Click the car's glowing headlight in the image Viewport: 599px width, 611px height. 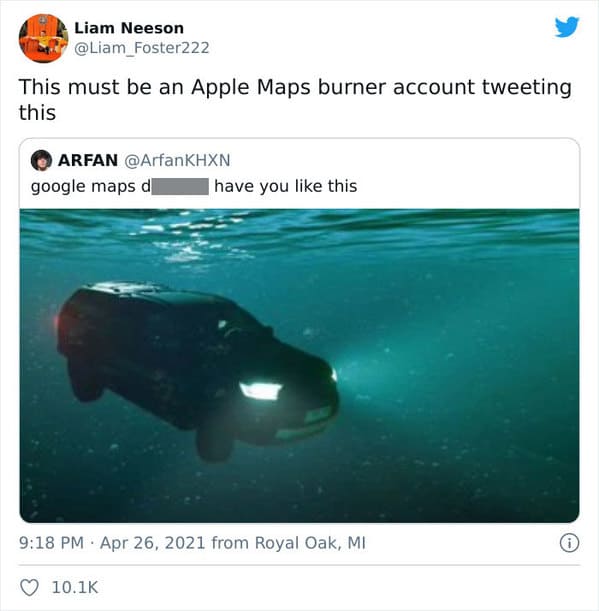[260, 391]
